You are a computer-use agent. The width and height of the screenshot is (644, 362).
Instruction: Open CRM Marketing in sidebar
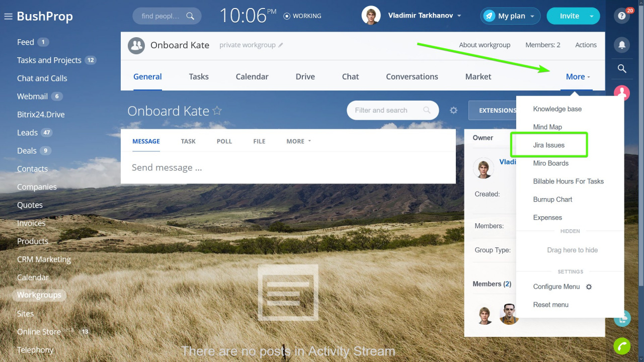pos(44,259)
